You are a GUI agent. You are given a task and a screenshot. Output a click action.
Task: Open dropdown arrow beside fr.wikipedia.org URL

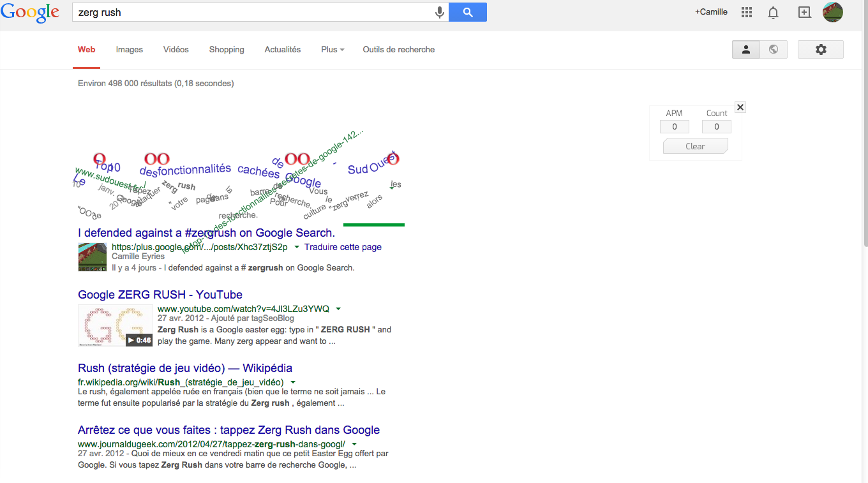pyautogui.click(x=293, y=382)
